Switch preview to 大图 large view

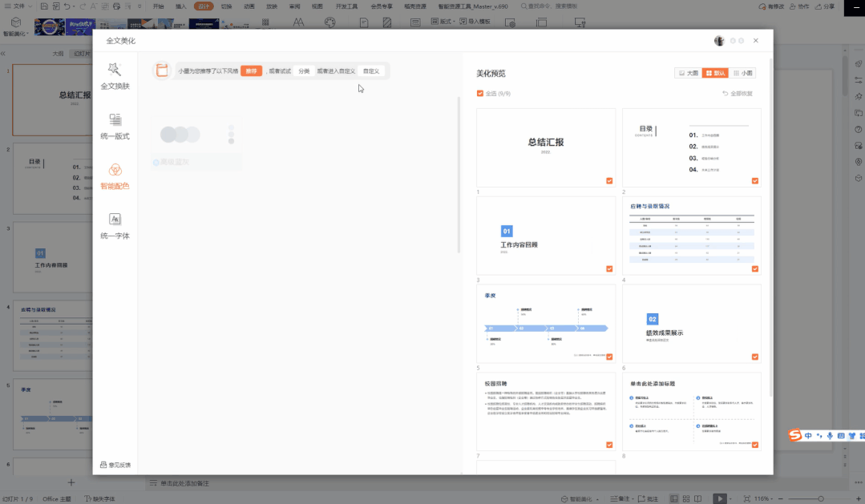point(689,73)
